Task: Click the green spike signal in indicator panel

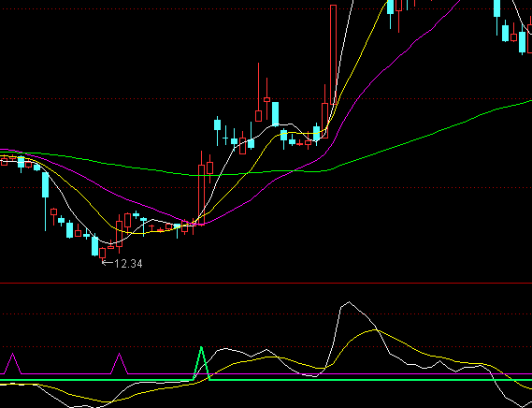Action: tap(201, 363)
